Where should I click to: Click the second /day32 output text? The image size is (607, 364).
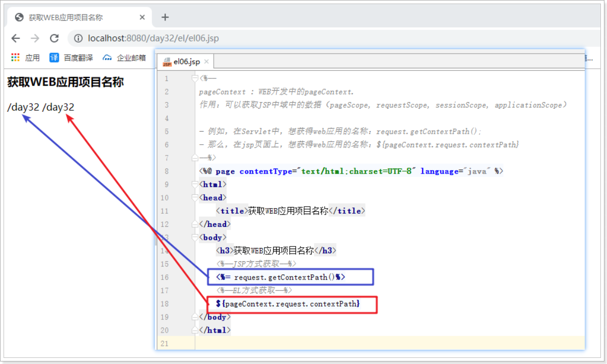58,107
